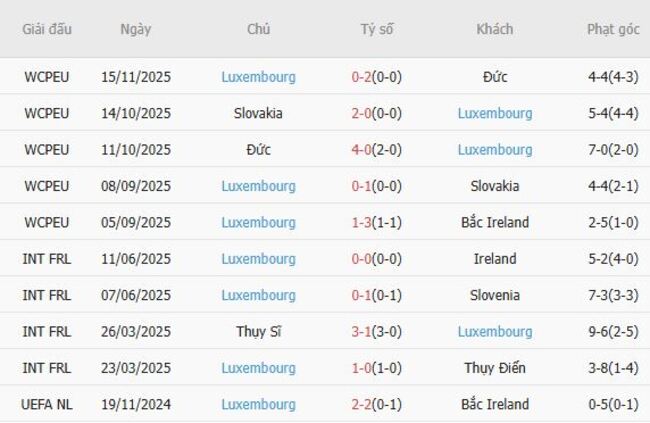Click the Phạt góc column header
The width and height of the screenshot is (650, 423).
613,29
